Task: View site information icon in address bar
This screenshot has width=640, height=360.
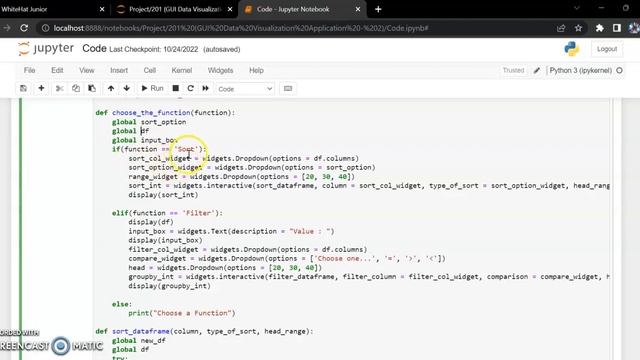Action: click(45, 28)
